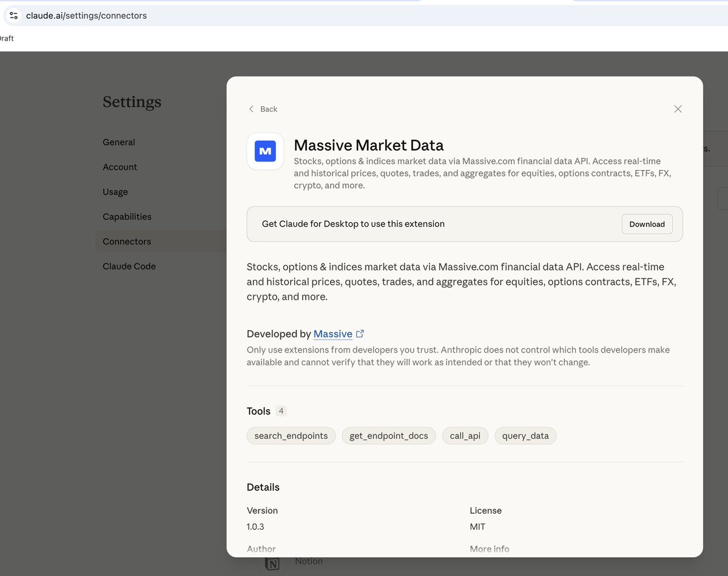This screenshot has height=576, width=728.
Task: Select the query_data tool chip
Action: coord(525,436)
